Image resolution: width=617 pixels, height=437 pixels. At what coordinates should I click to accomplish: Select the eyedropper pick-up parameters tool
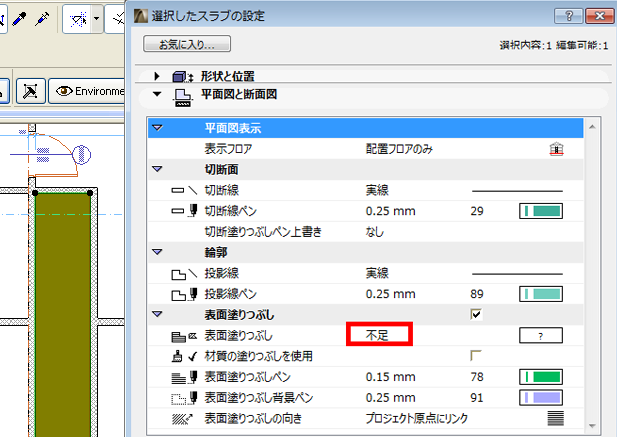click(19, 18)
